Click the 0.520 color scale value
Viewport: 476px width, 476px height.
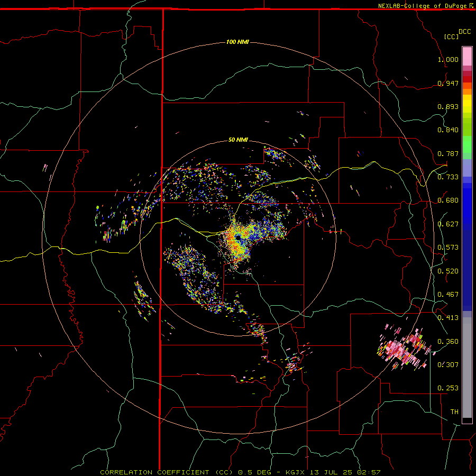click(x=448, y=271)
